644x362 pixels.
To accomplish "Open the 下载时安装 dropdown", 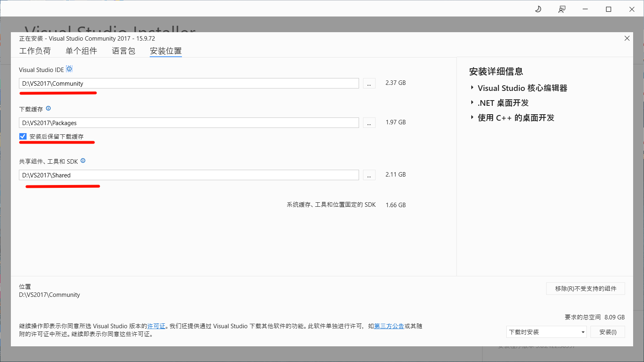I will point(546,332).
